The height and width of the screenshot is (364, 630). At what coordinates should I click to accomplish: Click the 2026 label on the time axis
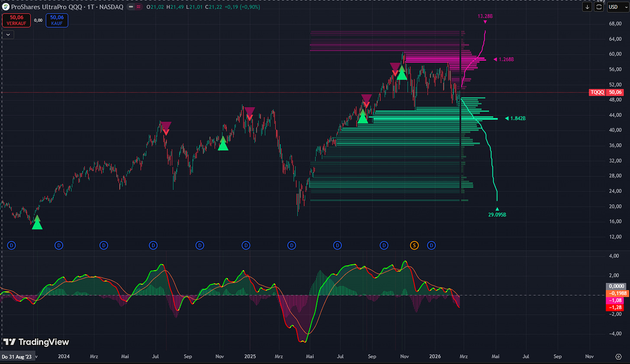coord(435,357)
